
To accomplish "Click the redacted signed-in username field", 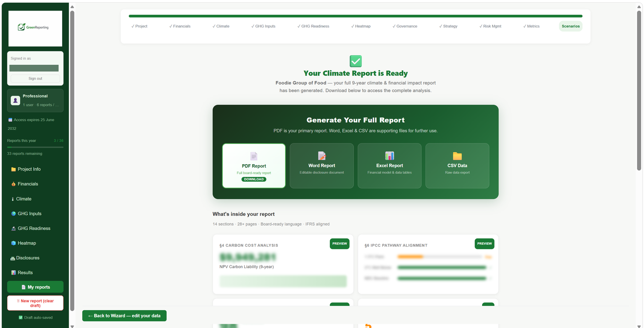I will [34, 68].
